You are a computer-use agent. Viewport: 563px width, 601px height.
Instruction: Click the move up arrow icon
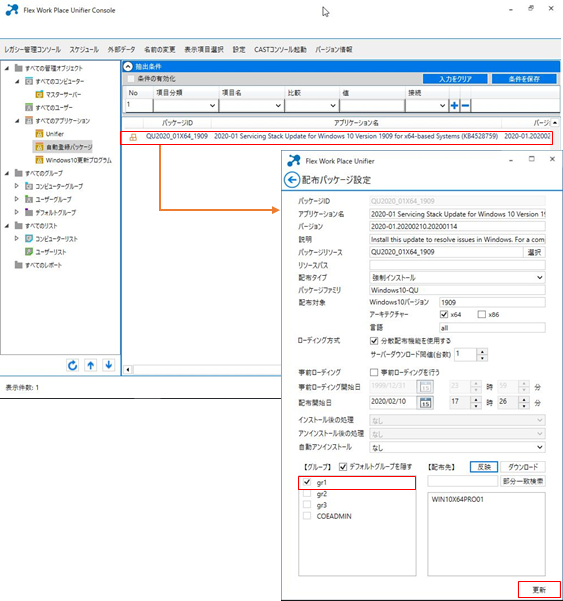(90, 365)
